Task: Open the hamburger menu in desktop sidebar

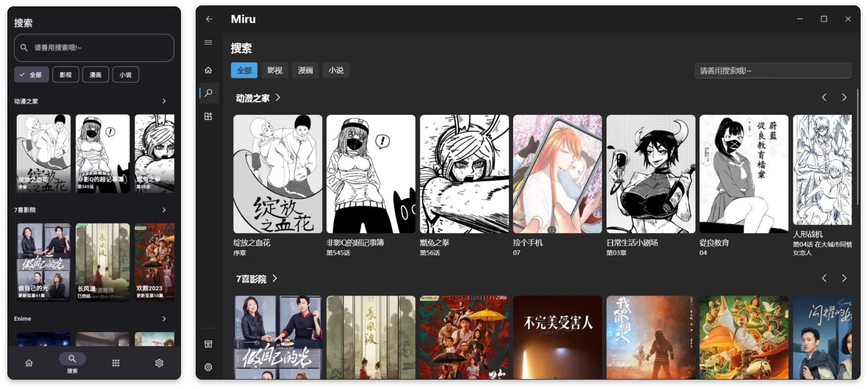Action: click(208, 43)
